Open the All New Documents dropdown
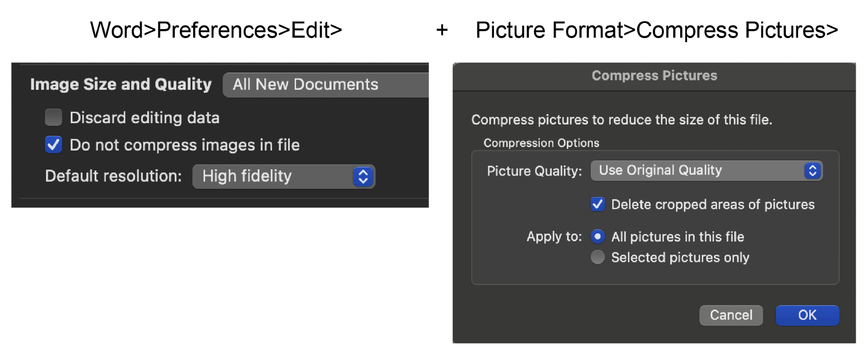868x357 pixels. coord(325,85)
